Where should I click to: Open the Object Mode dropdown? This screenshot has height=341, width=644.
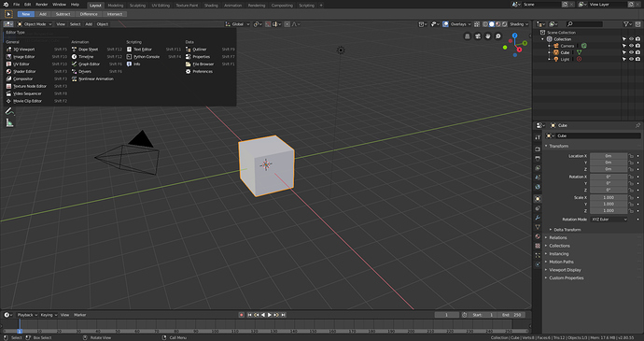click(35, 24)
